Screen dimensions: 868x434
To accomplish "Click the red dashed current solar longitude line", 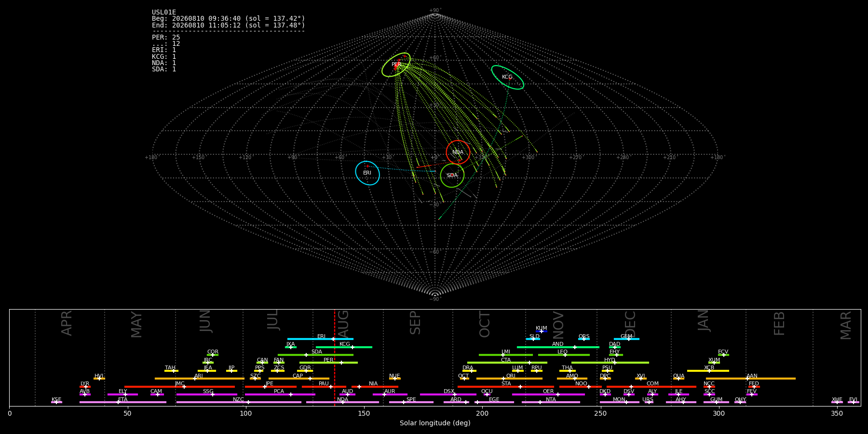I will coord(335,357).
